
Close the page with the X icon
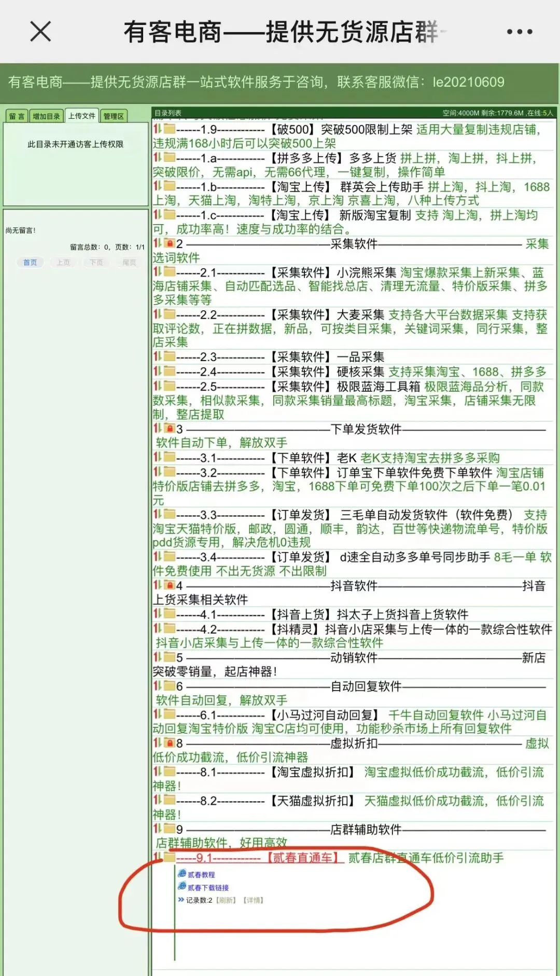40,32
